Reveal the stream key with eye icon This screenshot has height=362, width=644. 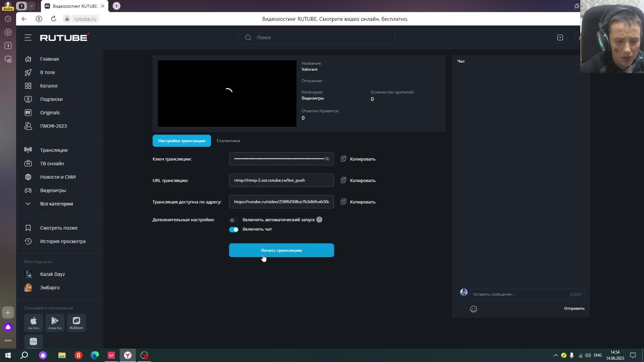[x=327, y=159]
